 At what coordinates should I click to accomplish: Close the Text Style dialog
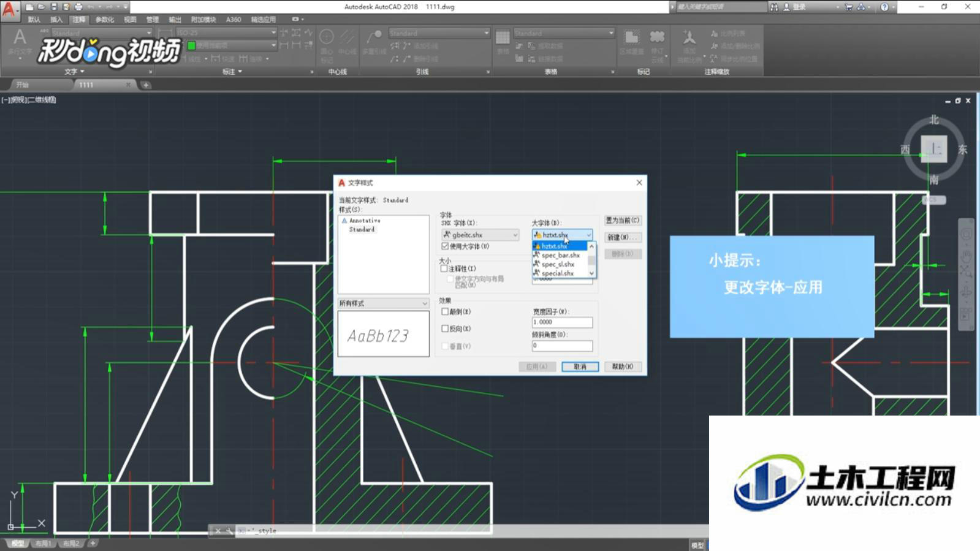[639, 183]
